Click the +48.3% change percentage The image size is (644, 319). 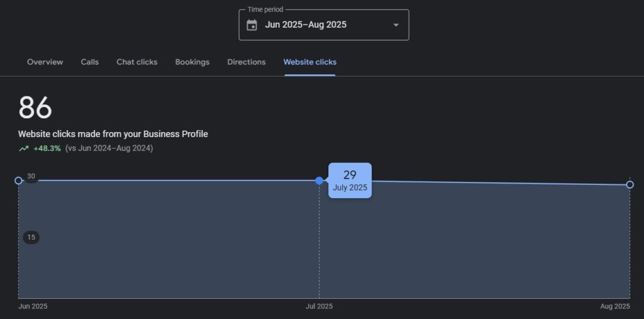(47, 148)
